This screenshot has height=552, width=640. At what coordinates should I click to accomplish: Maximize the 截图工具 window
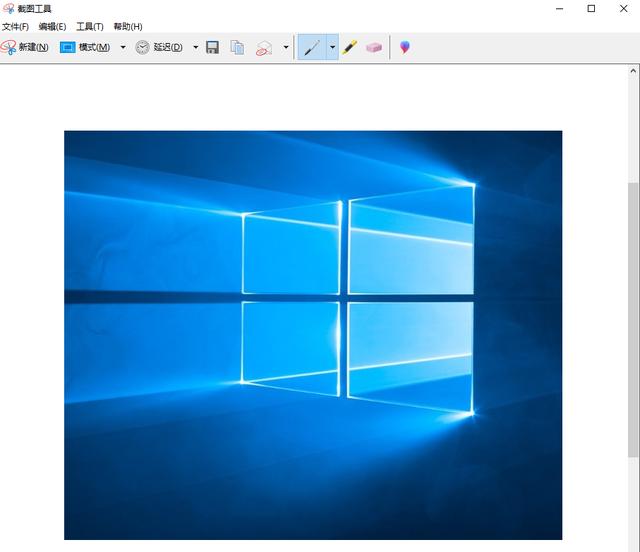pyautogui.click(x=591, y=9)
